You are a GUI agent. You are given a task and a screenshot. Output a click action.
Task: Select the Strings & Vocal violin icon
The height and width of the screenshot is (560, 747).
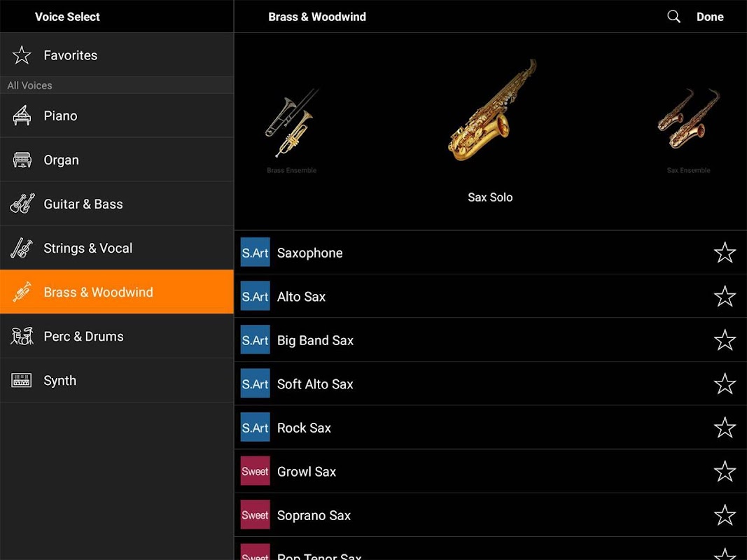point(22,248)
